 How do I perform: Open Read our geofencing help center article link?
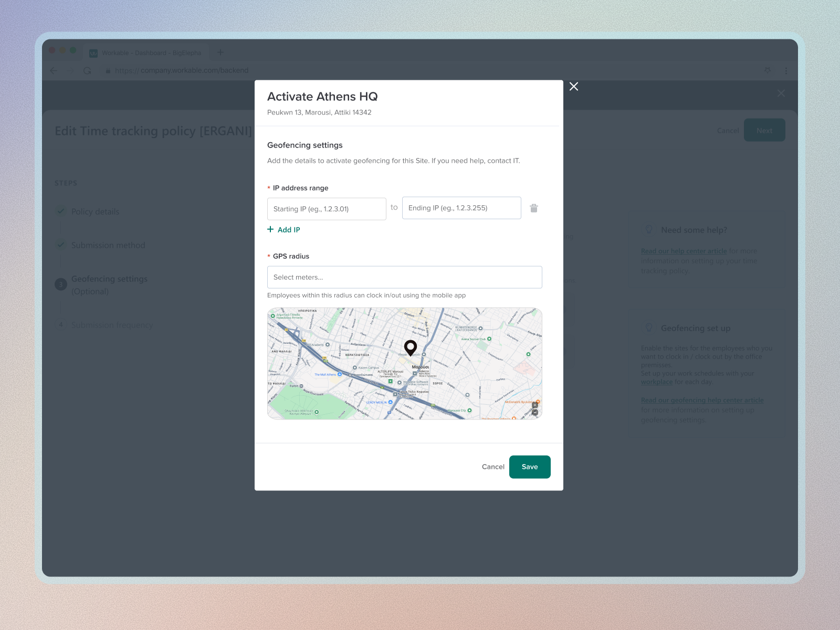point(702,400)
